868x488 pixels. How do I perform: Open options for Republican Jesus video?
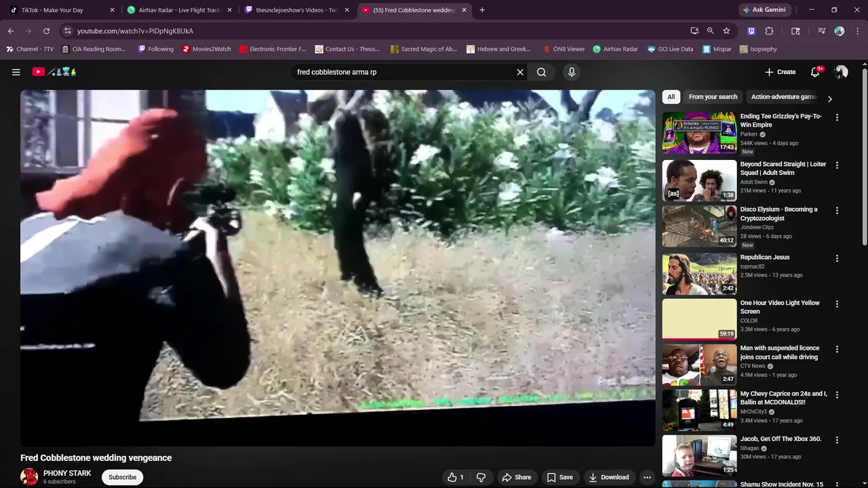[x=837, y=258]
